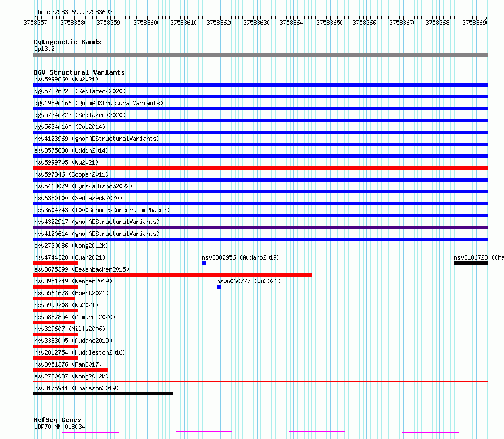Click the chr5:37583569..37583692 region label
Image resolution: width=504 pixels, height=439 pixels.
[x=73, y=12]
